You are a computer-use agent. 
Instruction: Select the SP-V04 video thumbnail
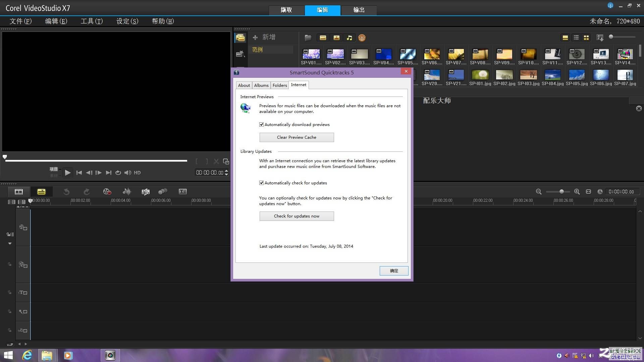point(384,57)
